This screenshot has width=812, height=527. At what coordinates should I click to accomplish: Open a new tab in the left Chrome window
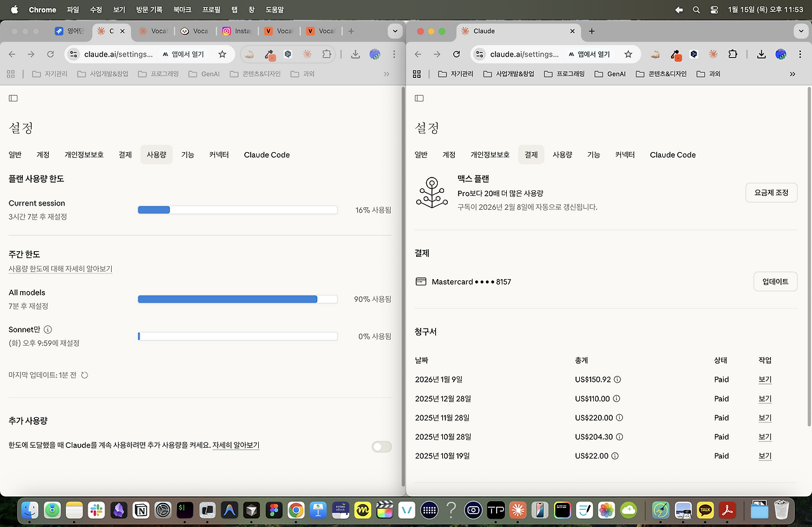pos(351,31)
